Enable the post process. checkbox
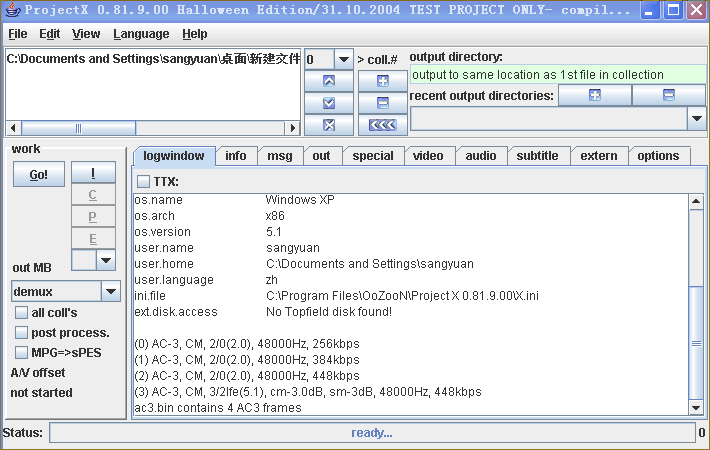The height and width of the screenshot is (450, 710). point(21,333)
